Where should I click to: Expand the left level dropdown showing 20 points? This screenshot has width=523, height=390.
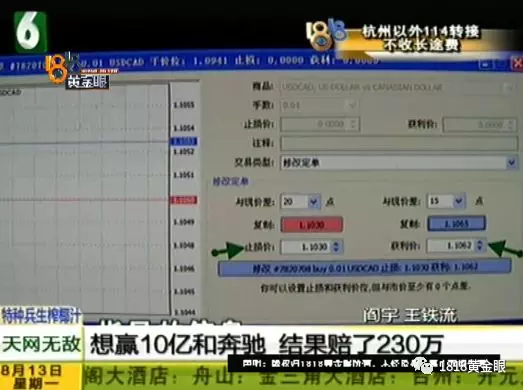click(x=301, y=202)
